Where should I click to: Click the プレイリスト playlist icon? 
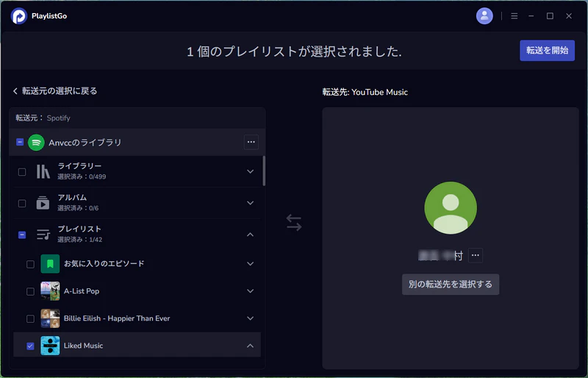pos(43,235)
